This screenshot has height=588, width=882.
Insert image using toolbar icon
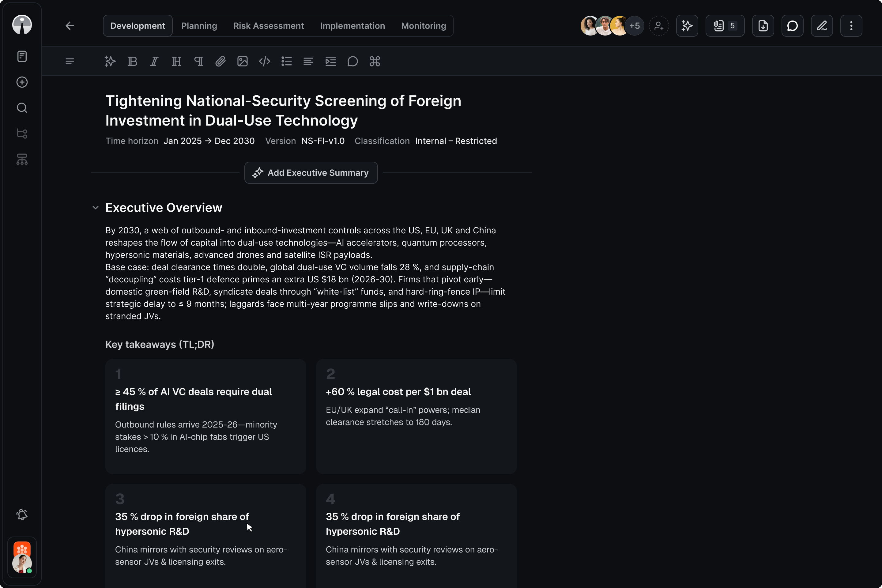click(x=242, y=61)
